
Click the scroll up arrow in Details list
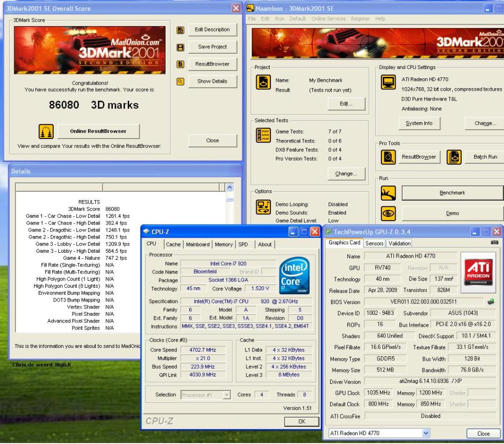coord(230,187)
